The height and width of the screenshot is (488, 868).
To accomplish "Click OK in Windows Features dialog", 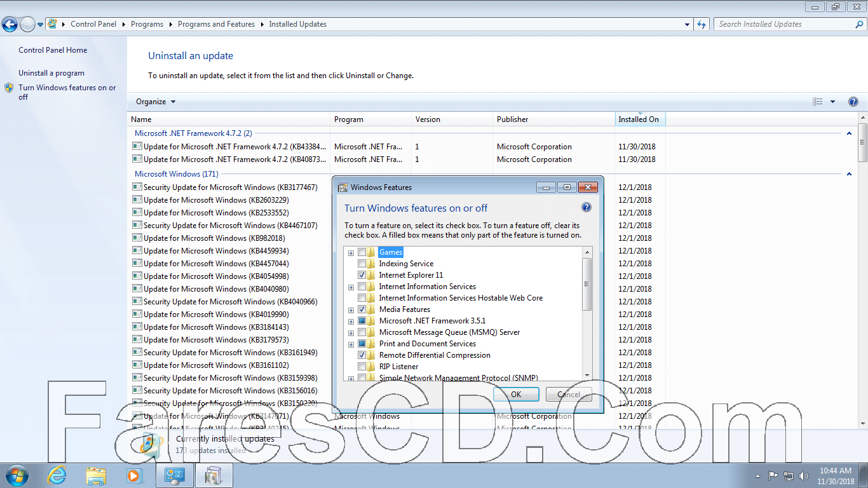I will [x=516, y=395].
